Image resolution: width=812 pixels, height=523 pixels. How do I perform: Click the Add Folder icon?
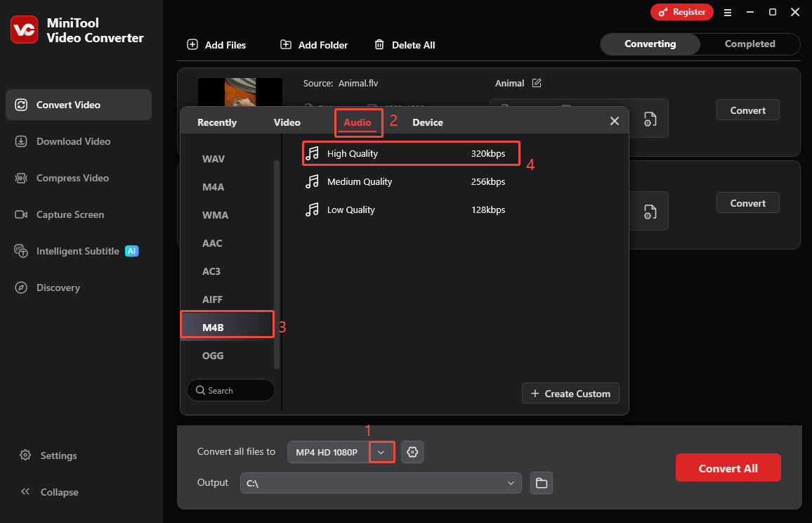point(285,44)
